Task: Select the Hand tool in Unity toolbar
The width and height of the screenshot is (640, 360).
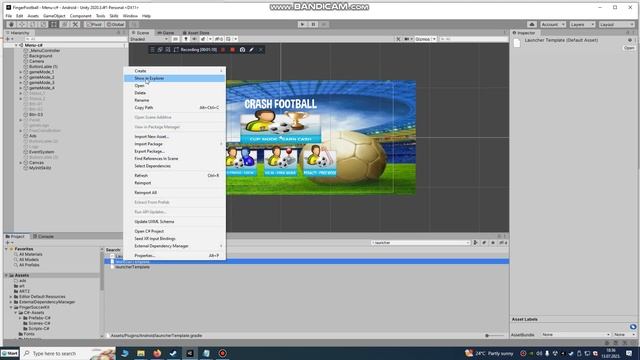Action: 11,24
